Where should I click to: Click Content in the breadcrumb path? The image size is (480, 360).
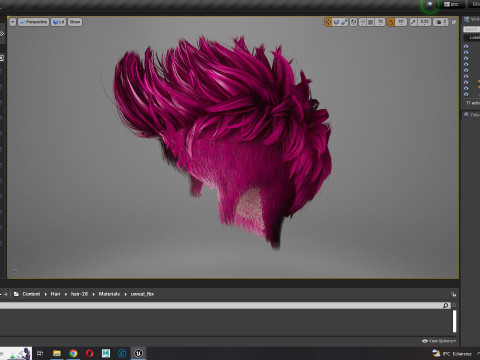[x=31, y=294]
